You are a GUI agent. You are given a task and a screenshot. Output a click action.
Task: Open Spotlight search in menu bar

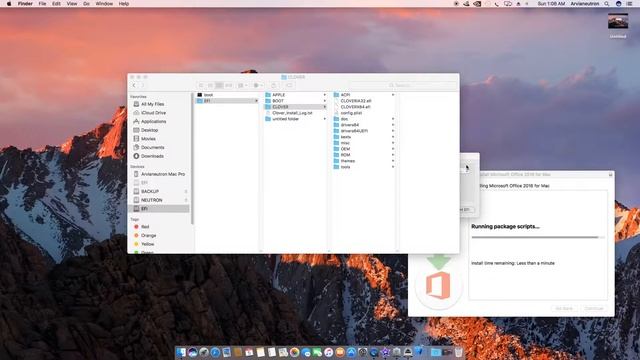[x=607, y=4]
